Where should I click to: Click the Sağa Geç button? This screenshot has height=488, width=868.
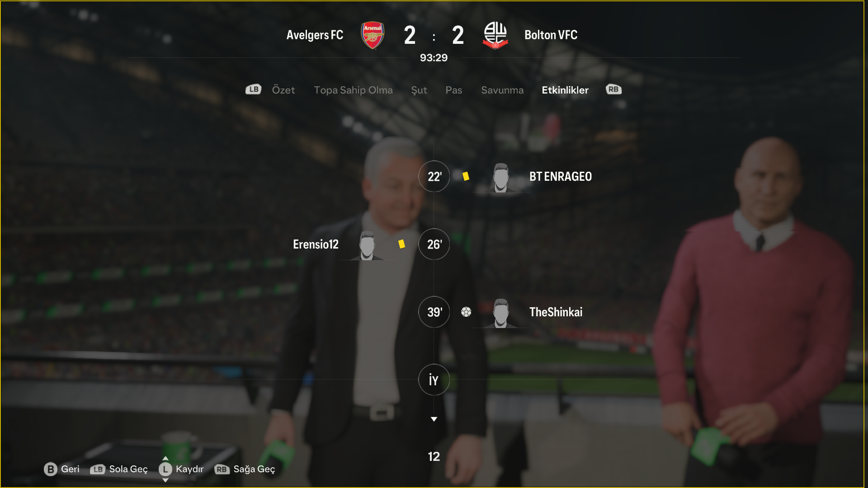point(245,469)
